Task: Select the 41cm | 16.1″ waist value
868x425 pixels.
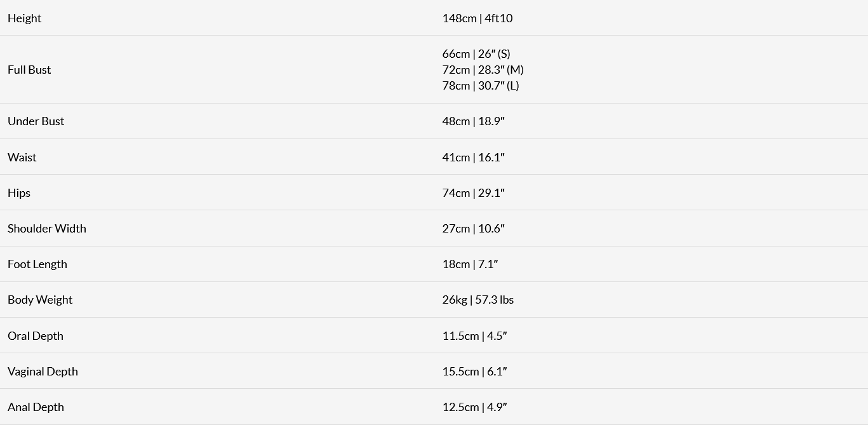Action: click(x=473, y=158)
